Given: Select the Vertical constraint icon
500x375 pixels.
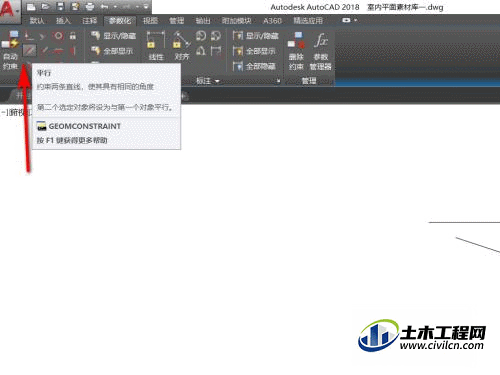Looking at the screenshot, I should pyautogui.click(x=73, y=51).
